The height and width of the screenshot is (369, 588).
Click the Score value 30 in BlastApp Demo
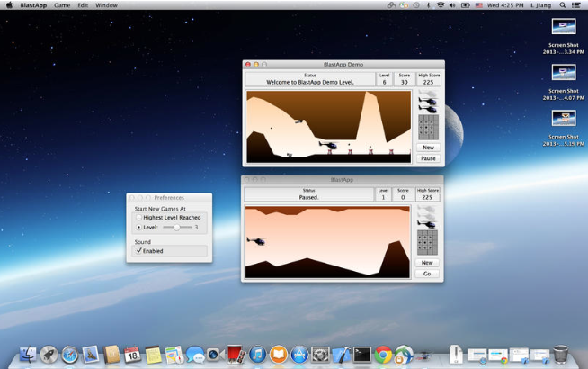(404, 82)
